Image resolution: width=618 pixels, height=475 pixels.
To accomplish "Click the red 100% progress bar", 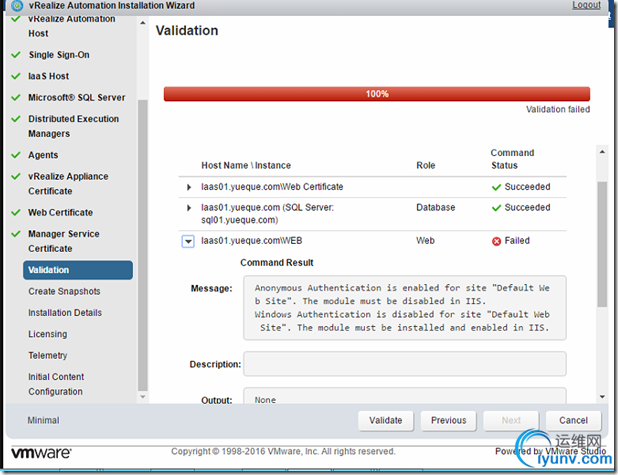I will pos(377,94).
